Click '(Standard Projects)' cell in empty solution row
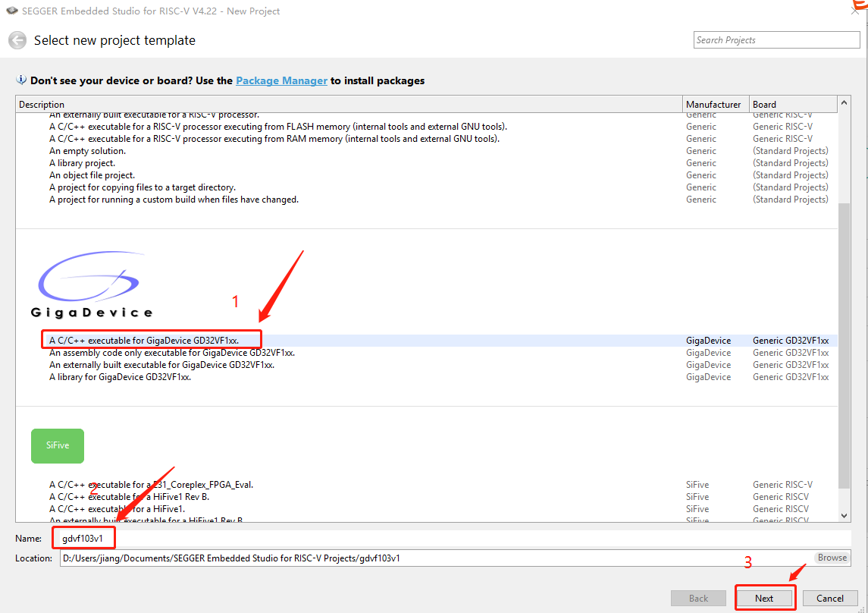868x613 pixels. click(x=791, y=151)
